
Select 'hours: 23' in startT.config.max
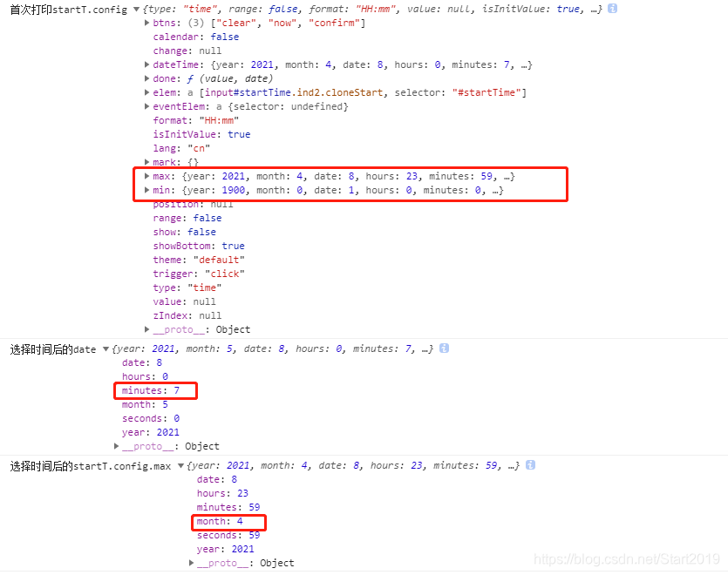[x=222, y=493]
